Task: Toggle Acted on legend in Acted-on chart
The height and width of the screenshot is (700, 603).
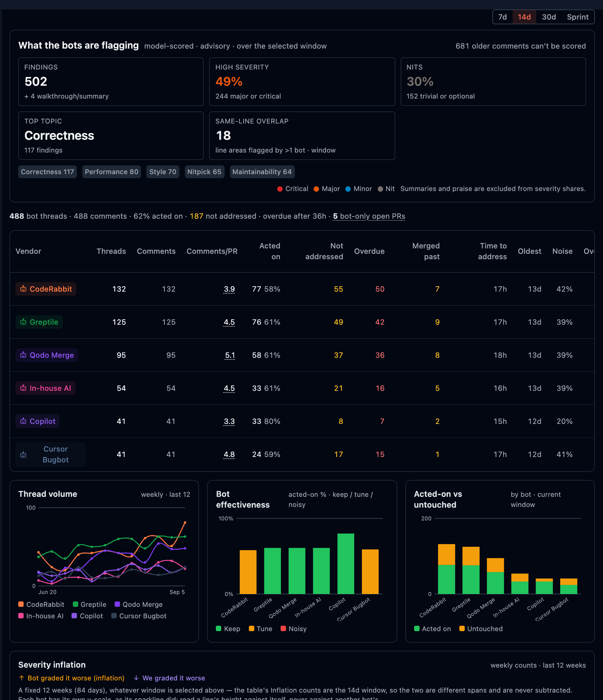Action: point(432,629)
